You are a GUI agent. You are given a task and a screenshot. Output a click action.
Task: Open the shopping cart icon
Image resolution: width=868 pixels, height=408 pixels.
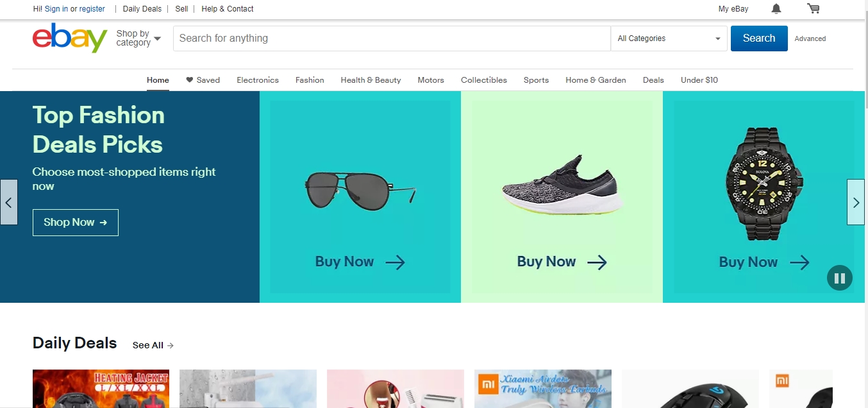[x=813, y=9]
